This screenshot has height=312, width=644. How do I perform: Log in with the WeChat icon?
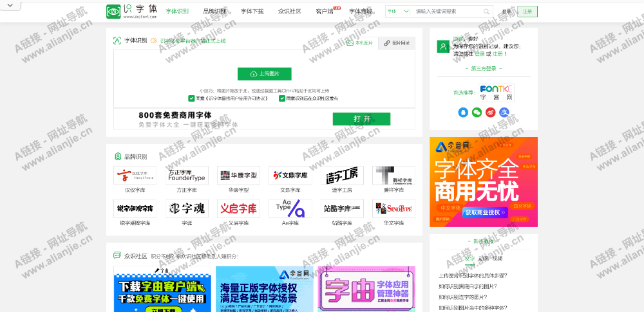pyautogui.click(x=477, y=112)
